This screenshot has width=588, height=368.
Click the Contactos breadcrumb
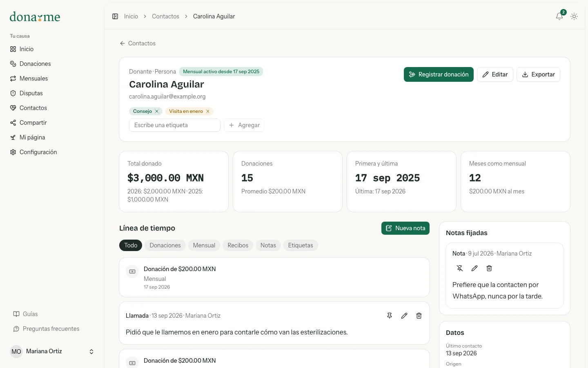pos(165,16)
